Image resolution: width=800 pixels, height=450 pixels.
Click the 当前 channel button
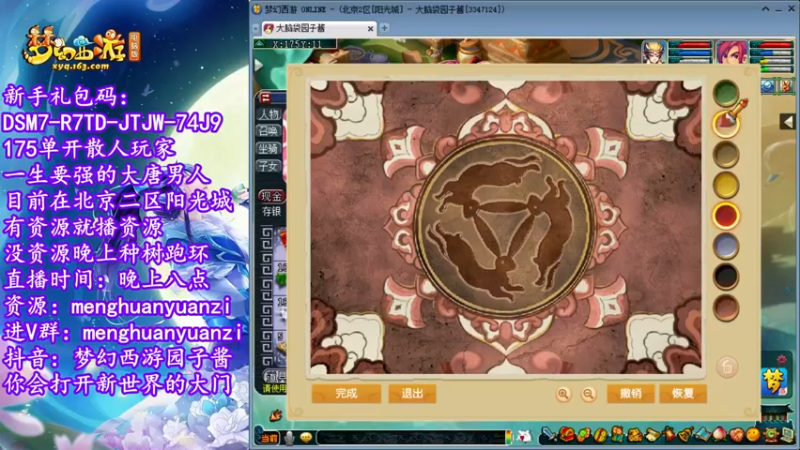tap(269, 438)
